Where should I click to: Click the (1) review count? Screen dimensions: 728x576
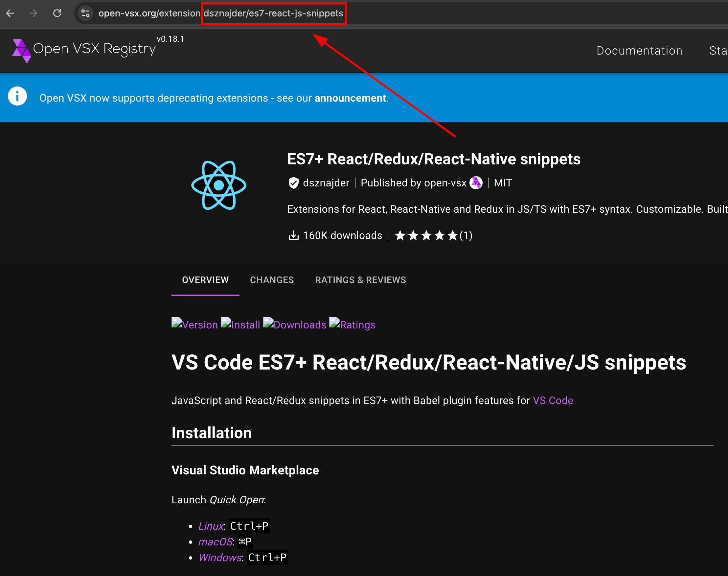[x=466, y=235]
